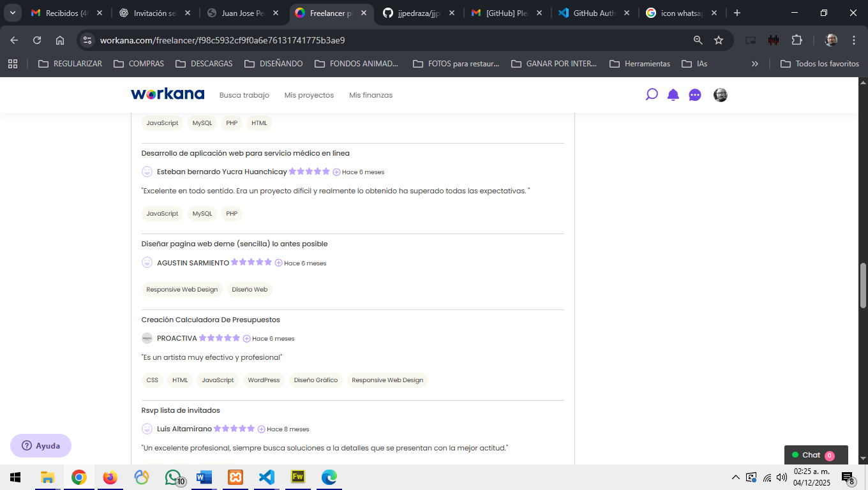The height and width of the screenshot is (490, 868).
Task: Open the tab search dropdown arrow
Action: coord(12,13)
